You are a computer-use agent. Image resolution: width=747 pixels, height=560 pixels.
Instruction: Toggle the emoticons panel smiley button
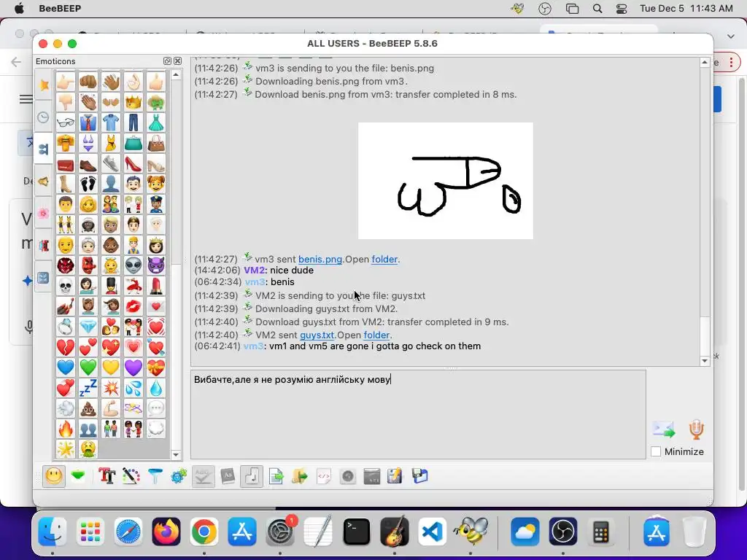(x=54, y=475)
